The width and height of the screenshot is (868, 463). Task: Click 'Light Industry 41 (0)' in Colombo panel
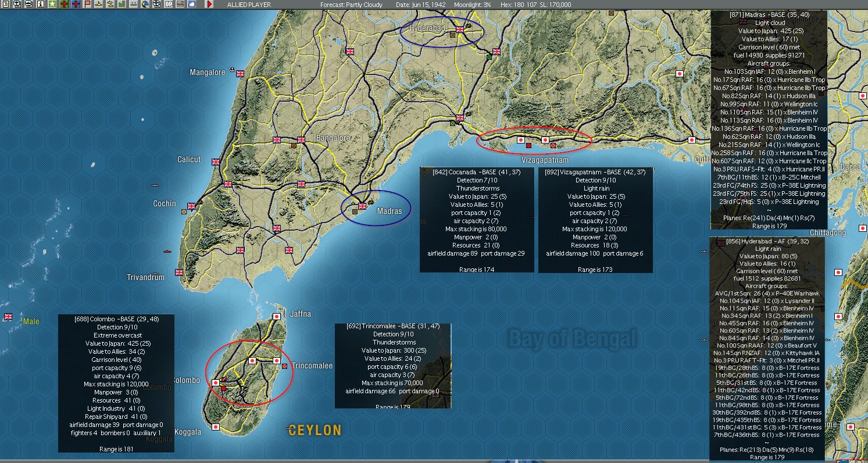click(116, 408)
